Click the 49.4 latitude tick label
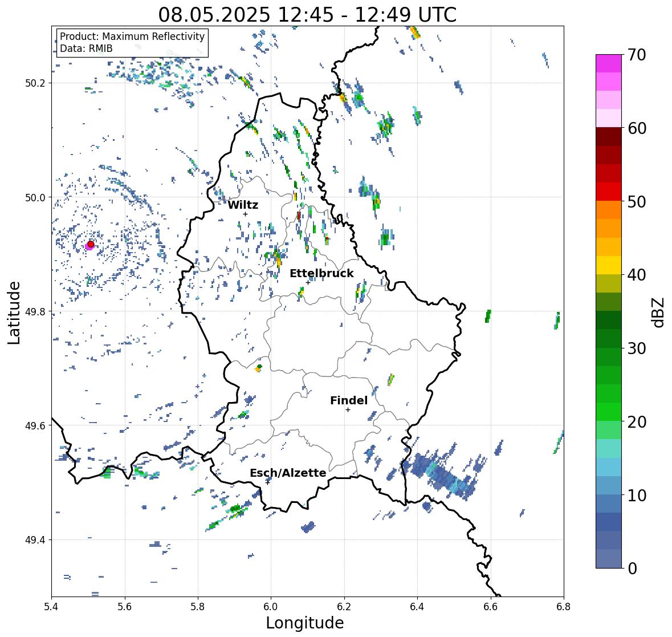 [35, 539]
